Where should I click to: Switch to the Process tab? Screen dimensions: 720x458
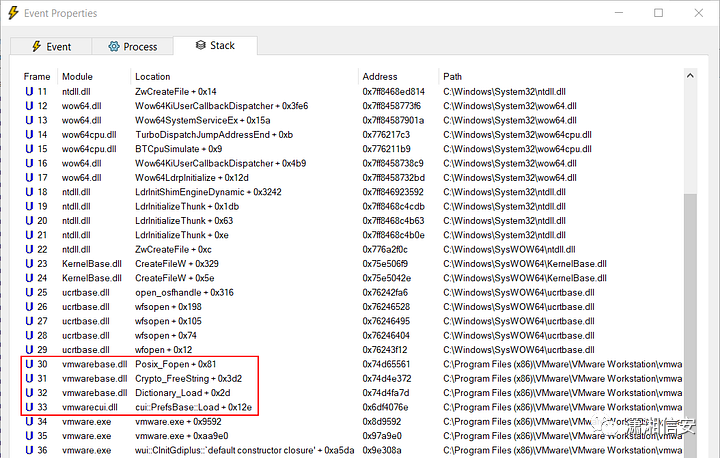tap(133, 46)
